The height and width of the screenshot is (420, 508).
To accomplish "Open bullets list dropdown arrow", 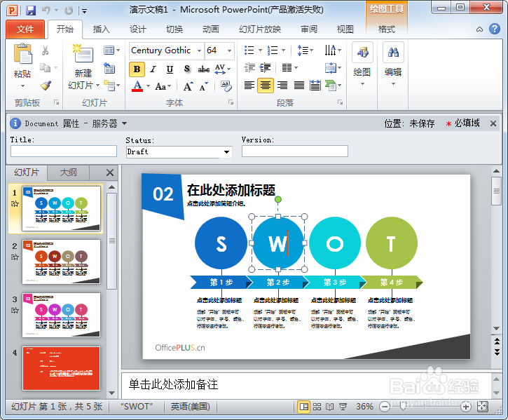I will click(260, 50).
